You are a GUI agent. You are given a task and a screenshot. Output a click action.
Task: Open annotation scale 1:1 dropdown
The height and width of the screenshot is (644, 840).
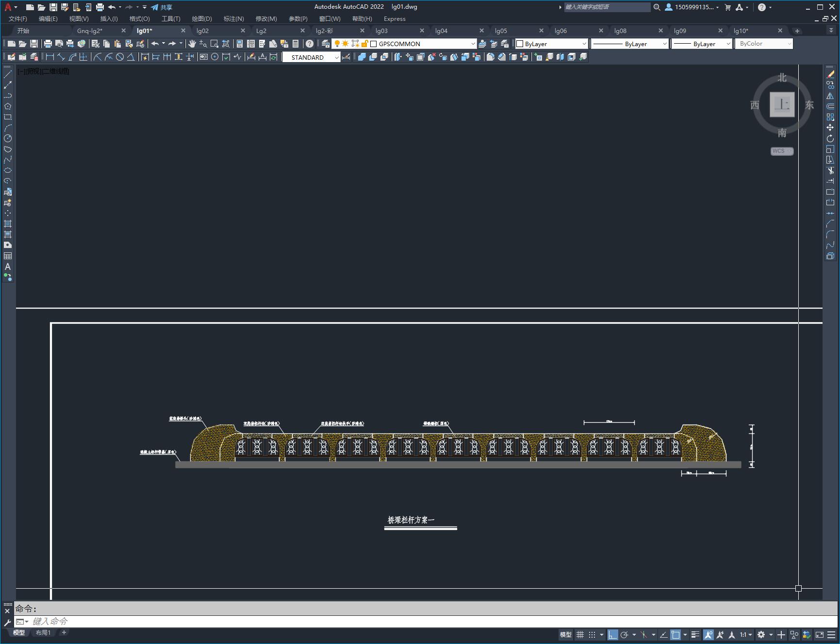coord(746,635)
